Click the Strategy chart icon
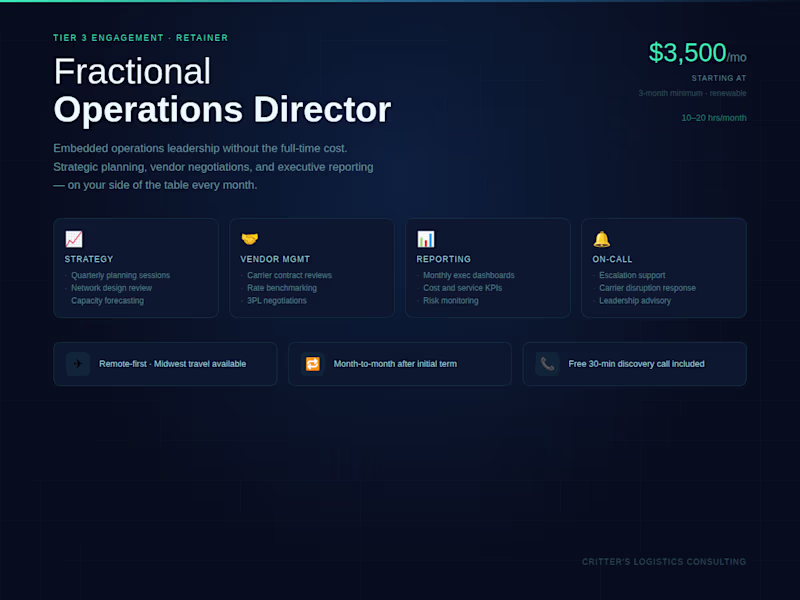 click(74, 239)
